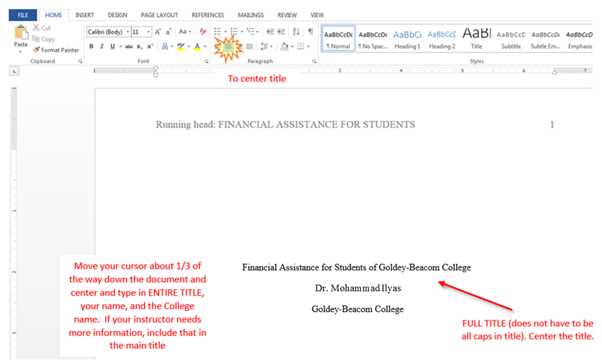This screenshot has height=364, width=602.
Task: Open the Sort dialog icon
Action: pyautogui.click(x=295, y=30)
